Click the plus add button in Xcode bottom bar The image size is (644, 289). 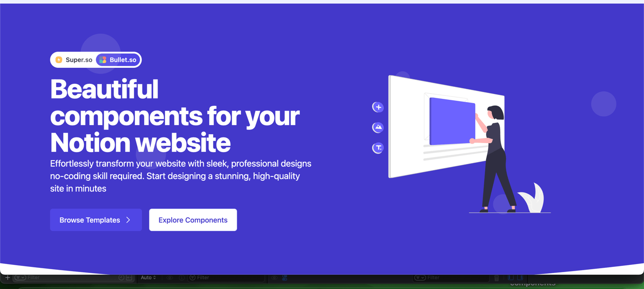coord(8,278)
